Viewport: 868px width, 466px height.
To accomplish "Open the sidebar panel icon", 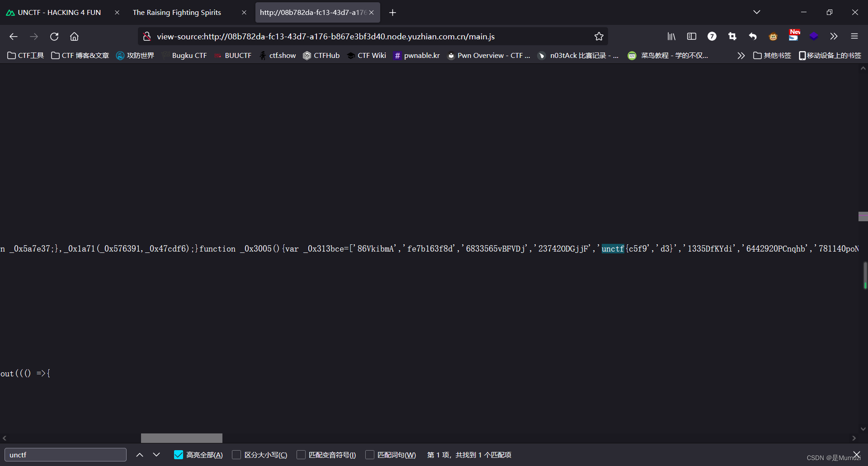I will tap(691, 36).
